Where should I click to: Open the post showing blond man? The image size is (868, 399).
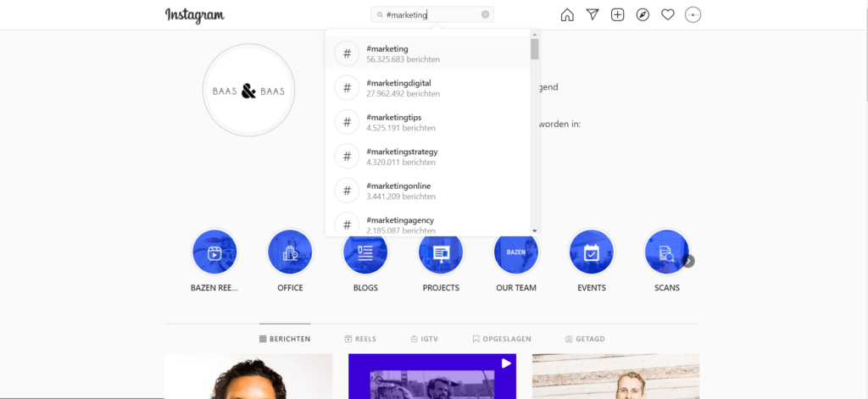[615, 376]
